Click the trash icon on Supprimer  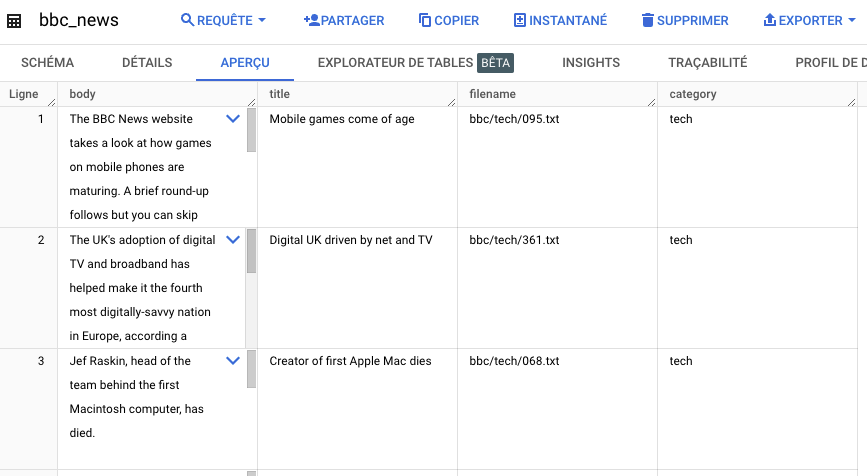[647, 20]
